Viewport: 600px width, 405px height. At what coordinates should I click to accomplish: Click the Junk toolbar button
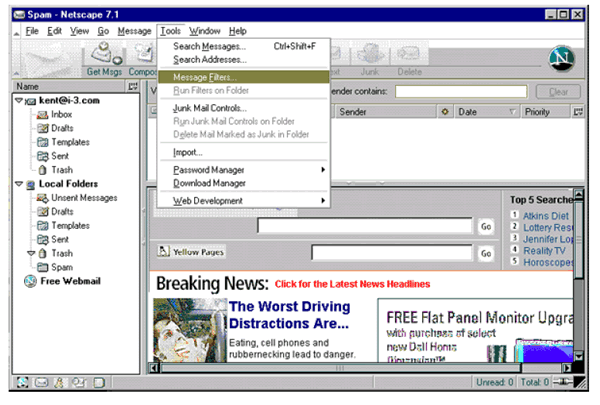pyautogui.click(x=369, y=59)
